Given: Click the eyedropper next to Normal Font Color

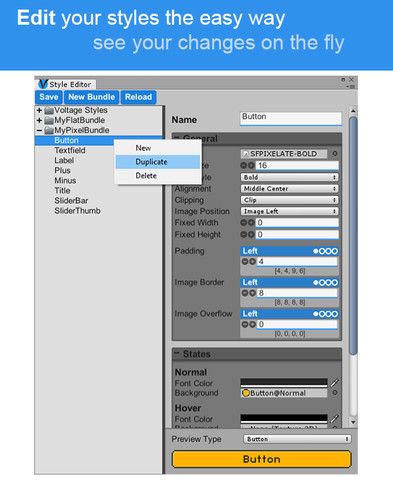Looking at the screenshot, I should coord(335,383).
